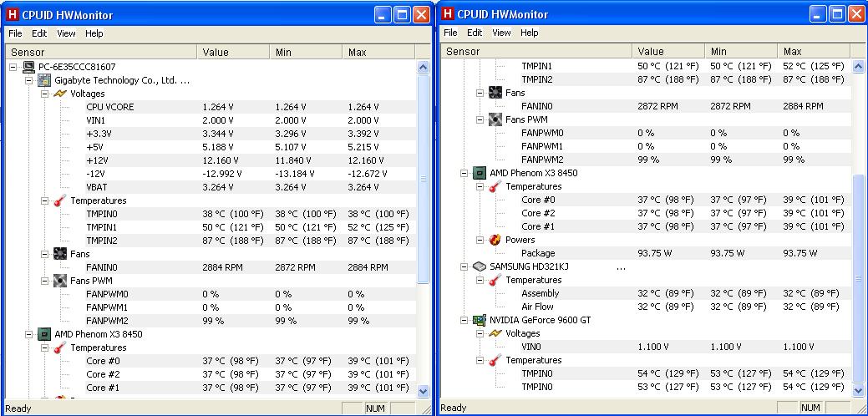The image size is (868, 416).
Task: Collapse the PC-6E35CCC81607 root node
Action: [13, 67]
